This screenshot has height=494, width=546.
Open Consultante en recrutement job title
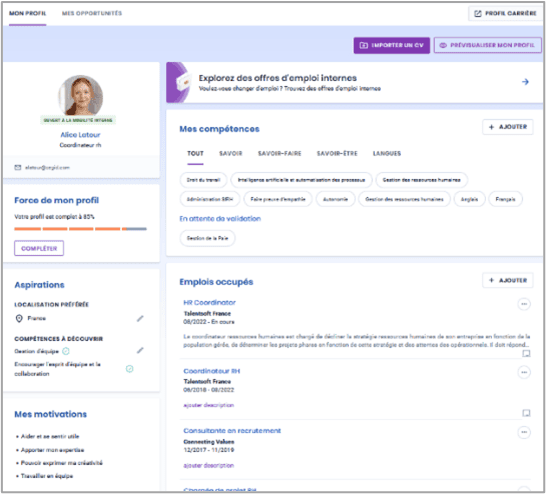click(232, 431)
